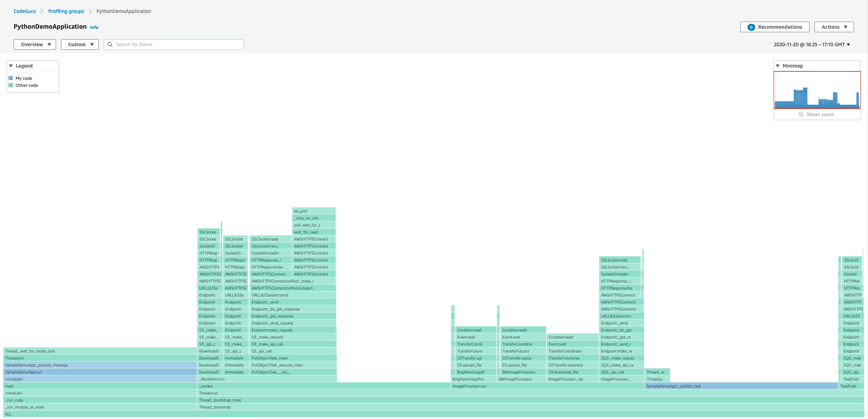Collapse the Legend panel
868x419 pixels.
tap(11, 65)
